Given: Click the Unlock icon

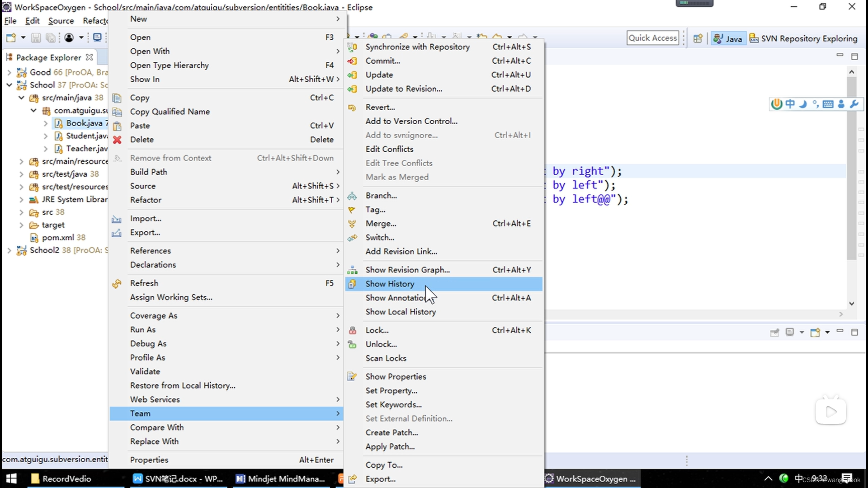Looking at the screenshot, I should pos(352,344).
